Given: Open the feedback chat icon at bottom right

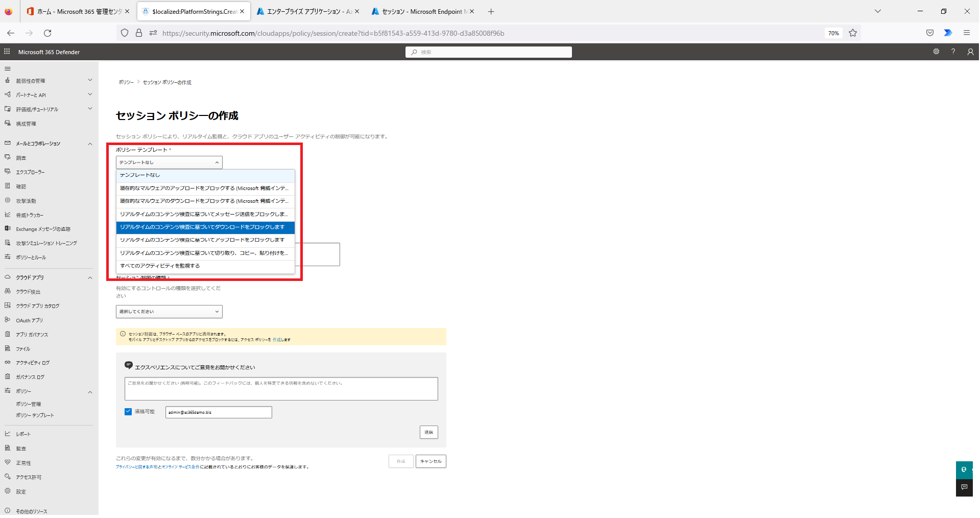Looking at the screenshot, I should (964, 487).
